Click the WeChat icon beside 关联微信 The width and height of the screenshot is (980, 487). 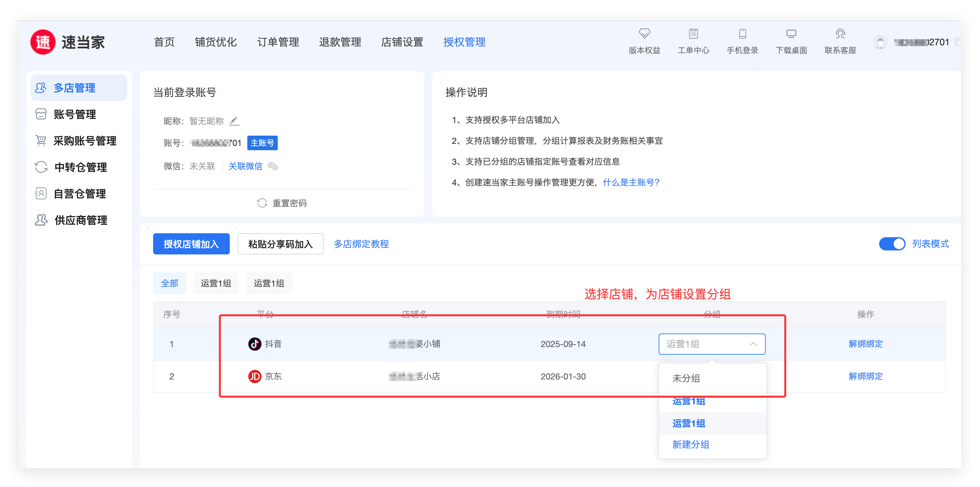273,166
